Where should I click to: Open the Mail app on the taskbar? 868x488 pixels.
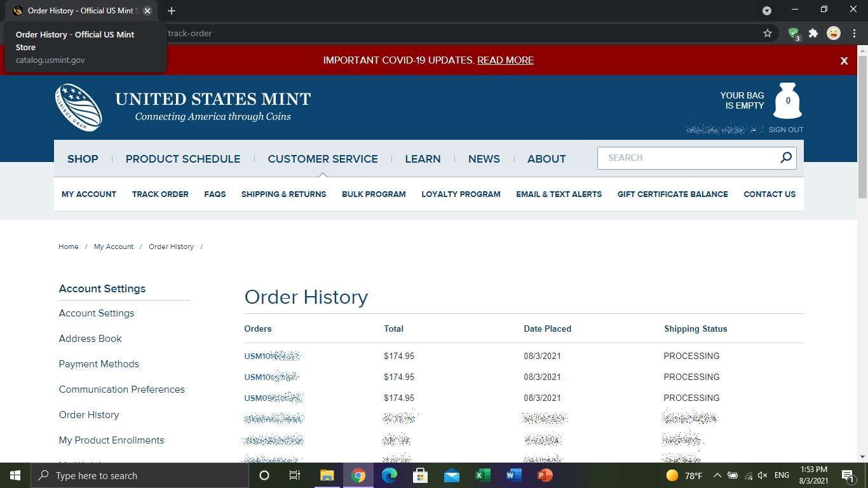point(452,475)
